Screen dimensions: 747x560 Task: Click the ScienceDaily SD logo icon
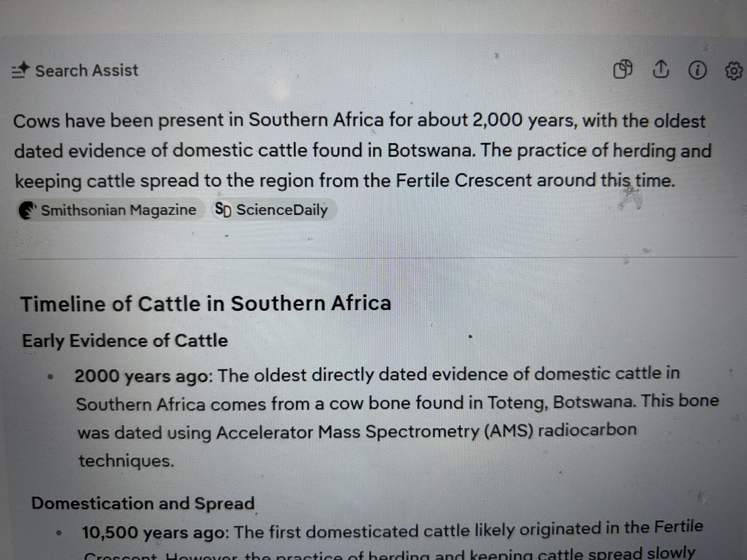[223, 210]
